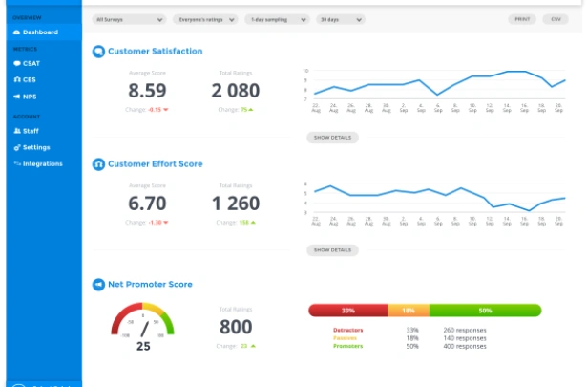Show details for Customer Effort Score

332,250
